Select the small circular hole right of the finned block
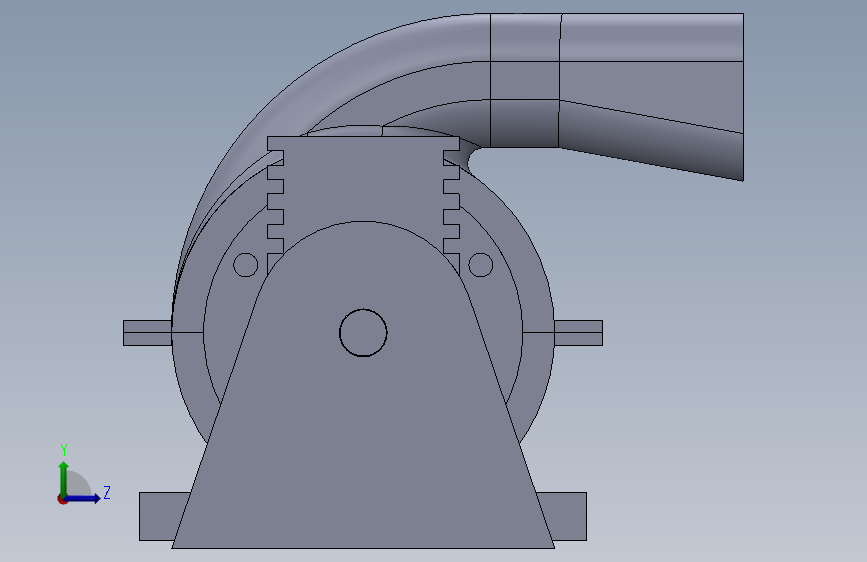Viewport: 867px width, 562px height. coord(480,265)
